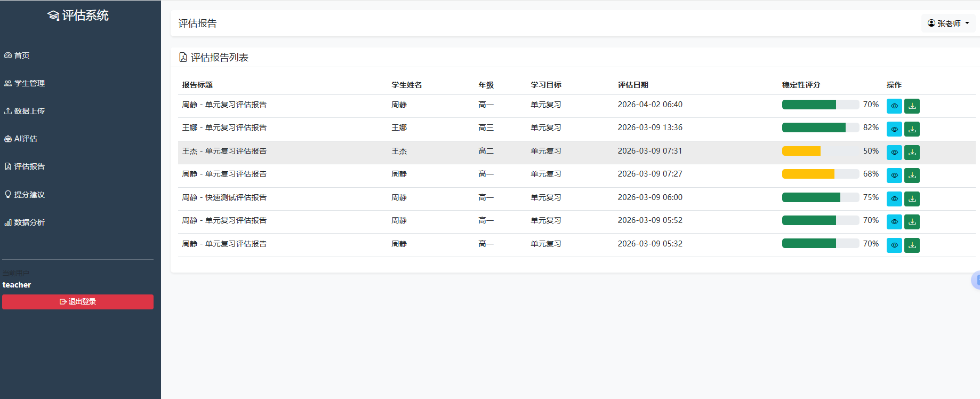
Task: Click the 评估日期 column header
Action: point(633,85)
